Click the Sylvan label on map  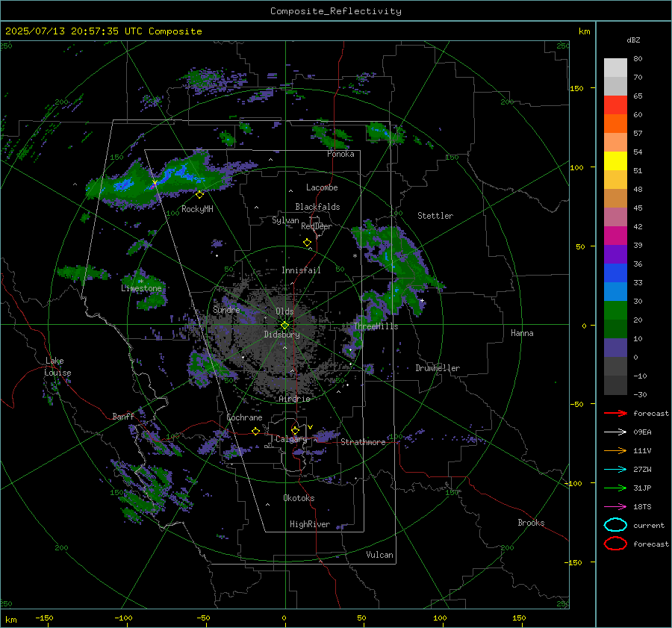285,220
